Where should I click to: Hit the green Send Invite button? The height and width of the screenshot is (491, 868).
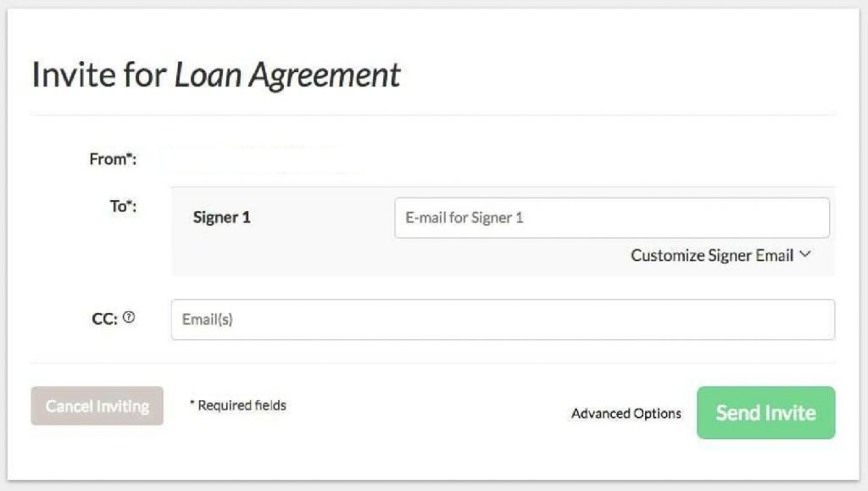point(765,413)
